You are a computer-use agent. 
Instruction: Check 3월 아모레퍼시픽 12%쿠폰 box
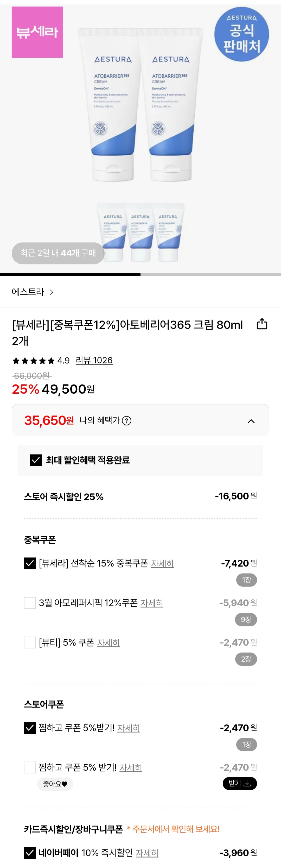click(x=30, y=603)
